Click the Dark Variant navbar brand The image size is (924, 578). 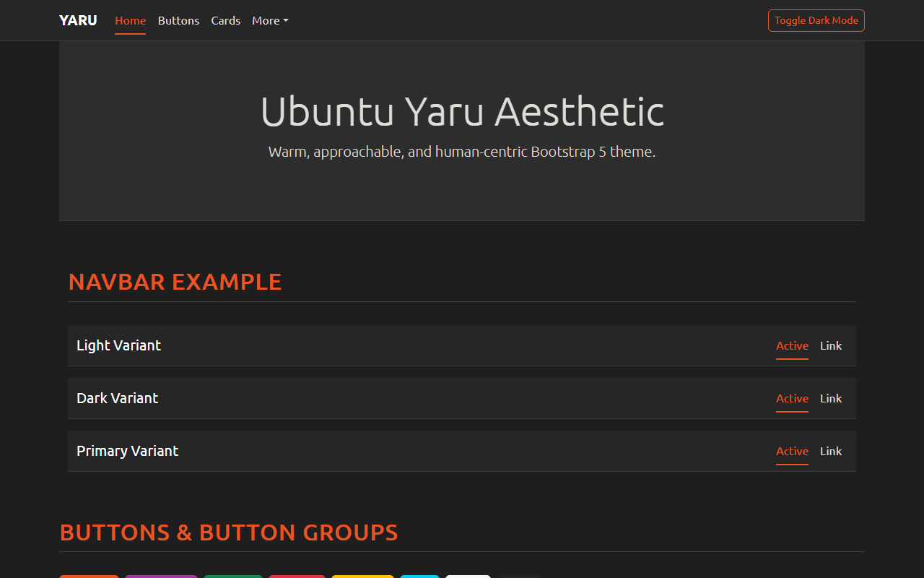pyautogui.click(x=118, y=398)
